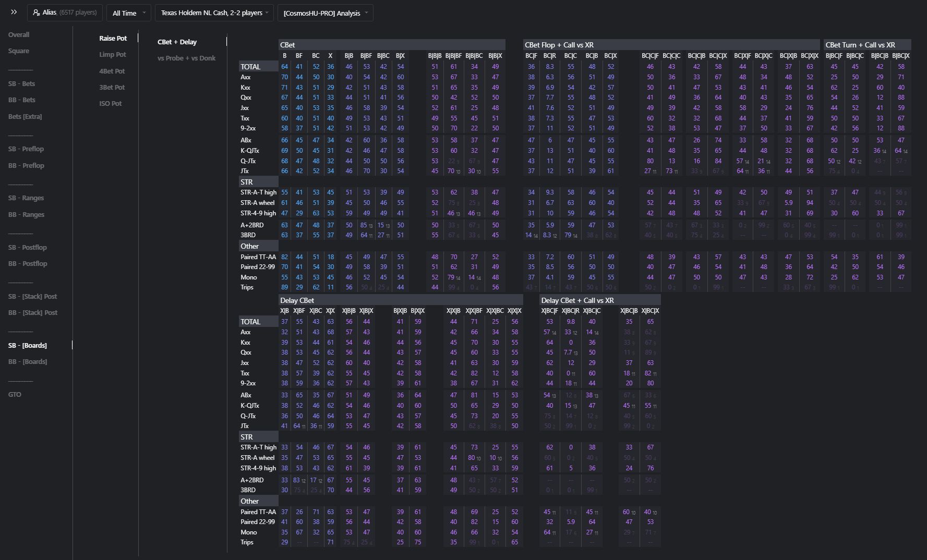
Task: Click the double-chevron sidebar toggle icon
Action: point(14,13)
